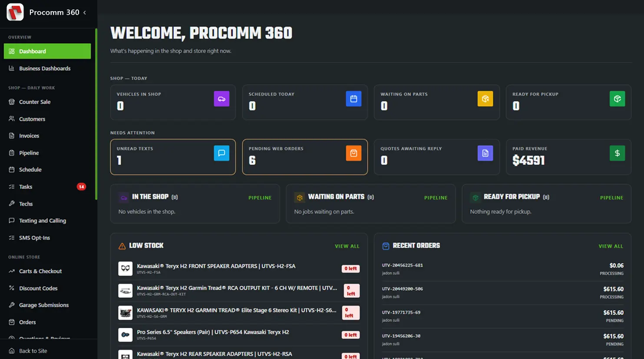Click the sidebar green scrollbar
This screenshot has height=359, width=644.
pyautogui.click(x=96, y=114)
